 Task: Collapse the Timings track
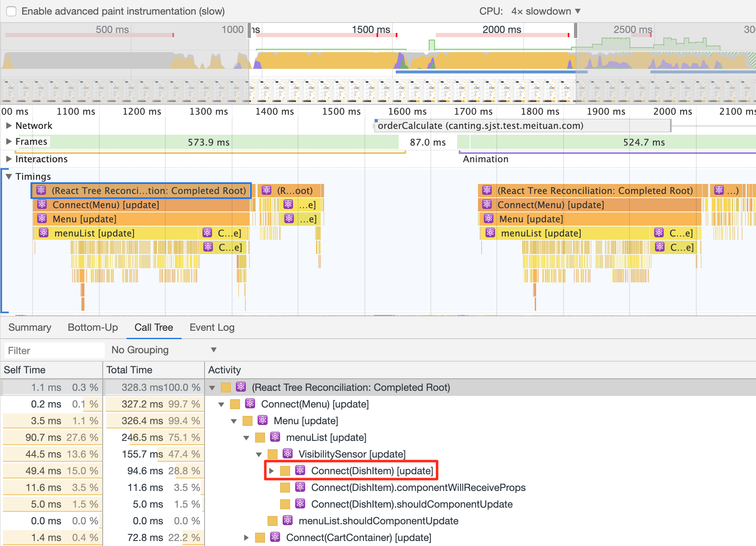pos(9,176)
